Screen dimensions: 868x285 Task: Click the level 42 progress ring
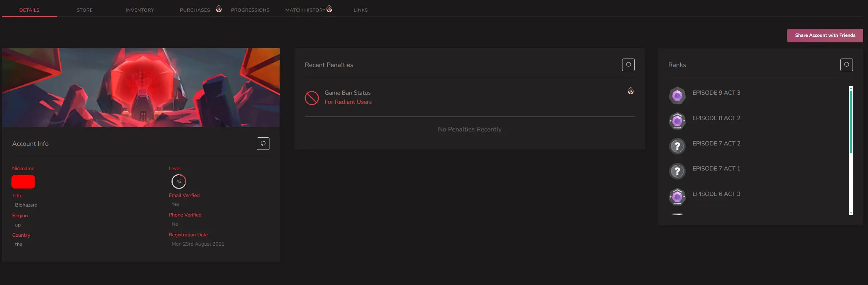(x=179, y=181)
